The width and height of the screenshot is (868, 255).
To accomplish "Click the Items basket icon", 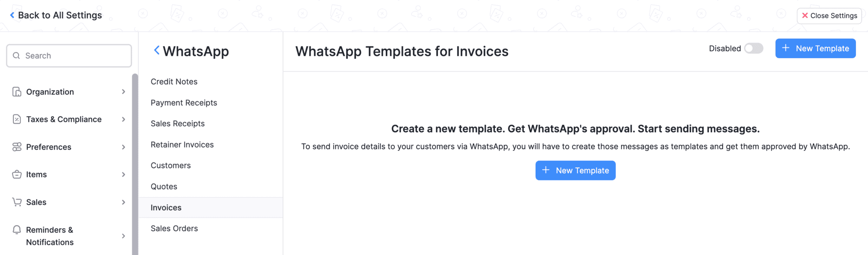I will pyautogui.click(x=17, y=174).
